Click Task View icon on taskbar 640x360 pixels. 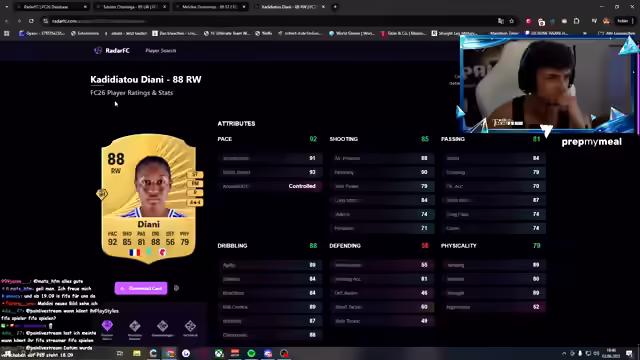pyautogui.click(x=120, y=353)
